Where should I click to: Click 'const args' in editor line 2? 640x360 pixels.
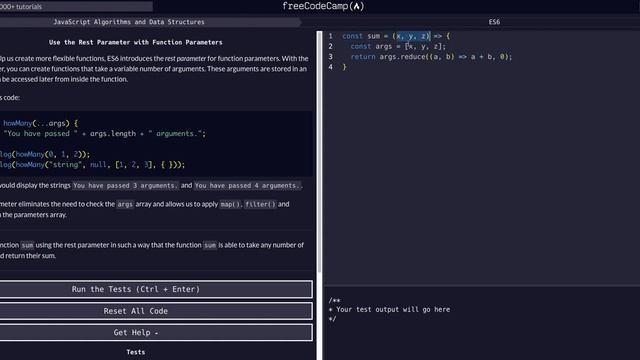(x=371, y=47)
